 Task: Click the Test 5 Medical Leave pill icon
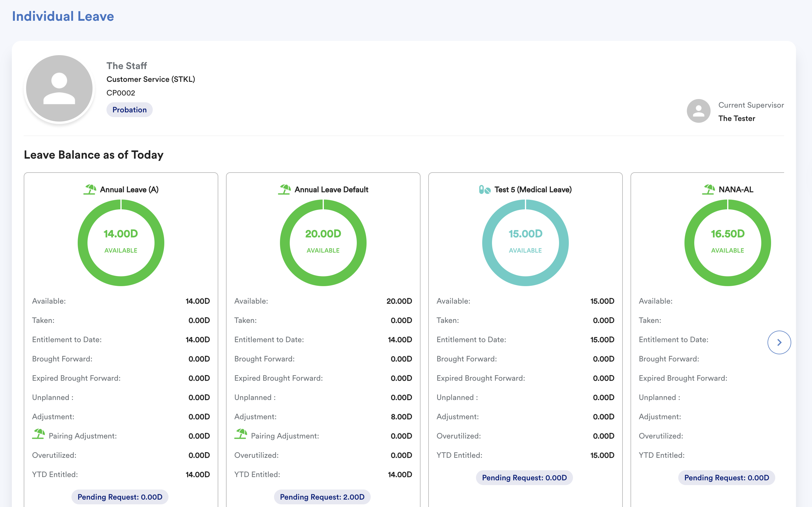[484, 190]
